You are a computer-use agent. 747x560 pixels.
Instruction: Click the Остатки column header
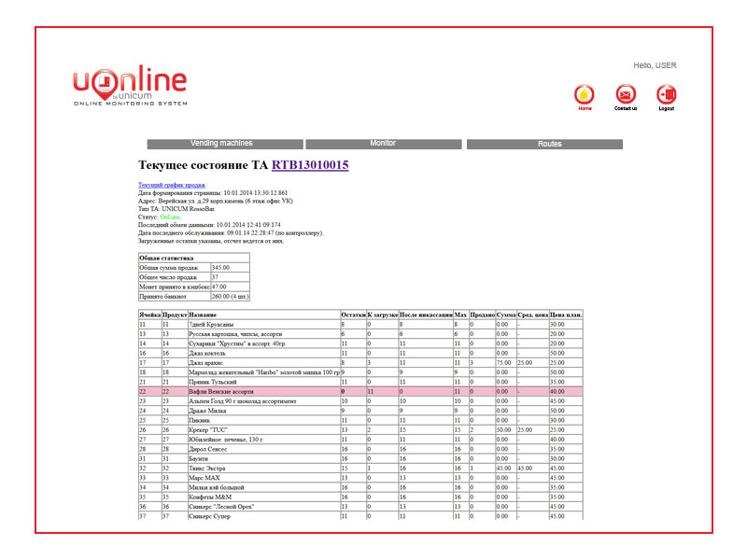pos(352,315)
